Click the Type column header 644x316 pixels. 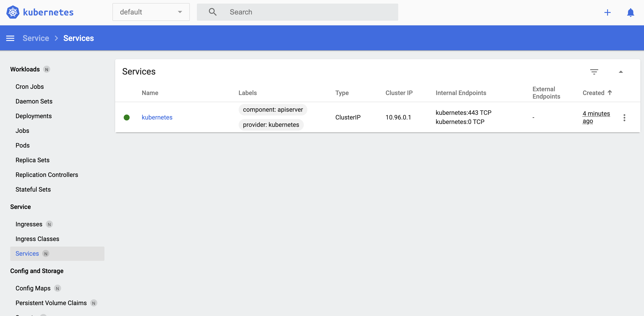pyautogui.click(x=342, y=93)
